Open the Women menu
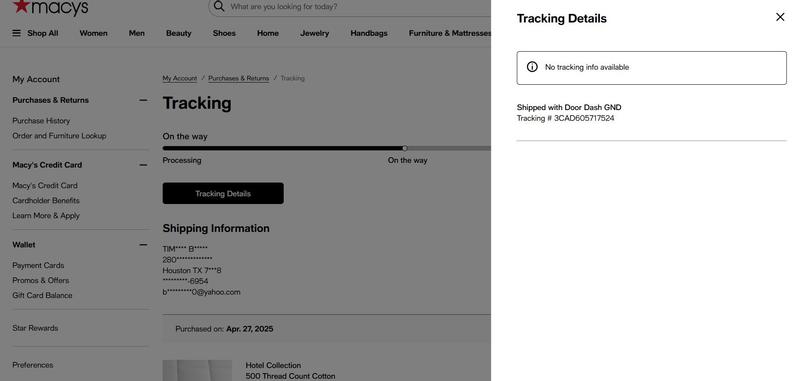The width and height of the screenshot is (800, 381). point(93,33)
